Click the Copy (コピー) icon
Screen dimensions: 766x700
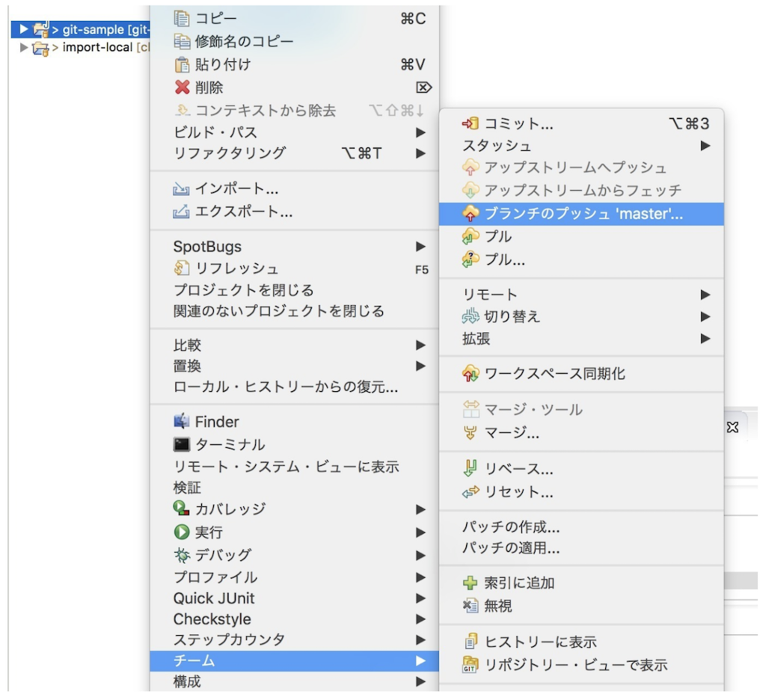pyautogui.click(x=181, y=19)
